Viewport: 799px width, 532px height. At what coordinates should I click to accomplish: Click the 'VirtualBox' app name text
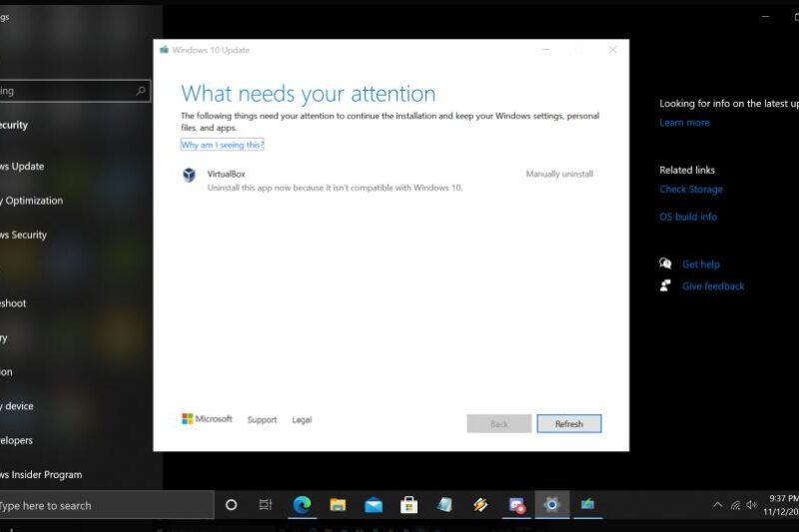227,174
